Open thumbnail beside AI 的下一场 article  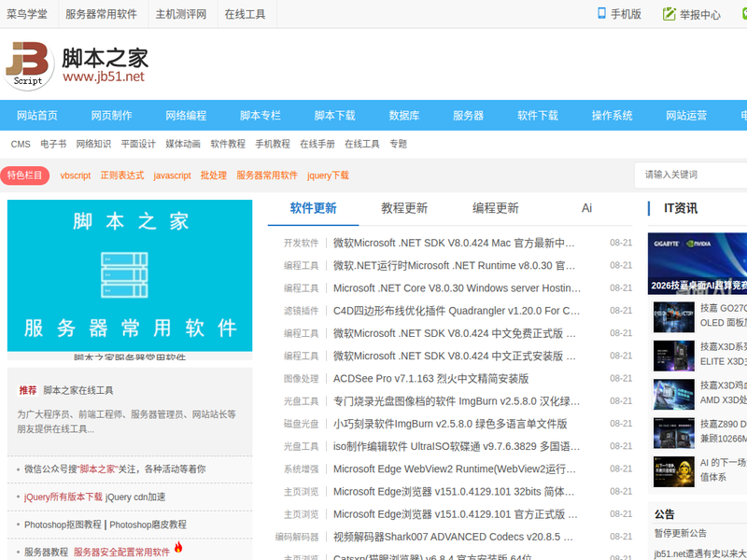[673, 471]
